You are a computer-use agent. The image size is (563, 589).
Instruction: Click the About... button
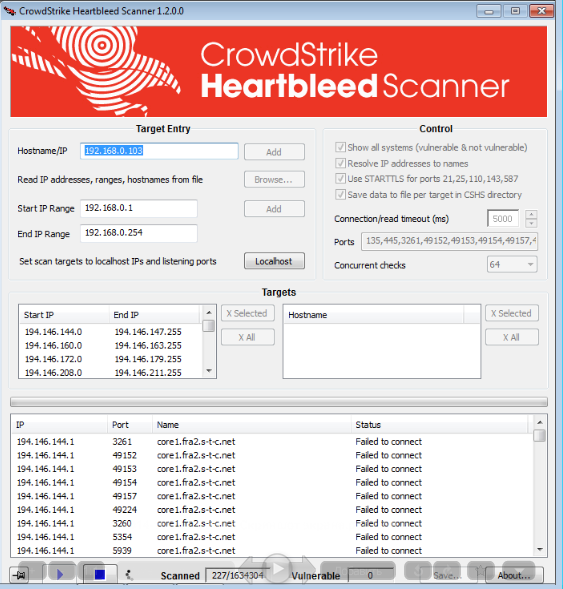(514, 575)
